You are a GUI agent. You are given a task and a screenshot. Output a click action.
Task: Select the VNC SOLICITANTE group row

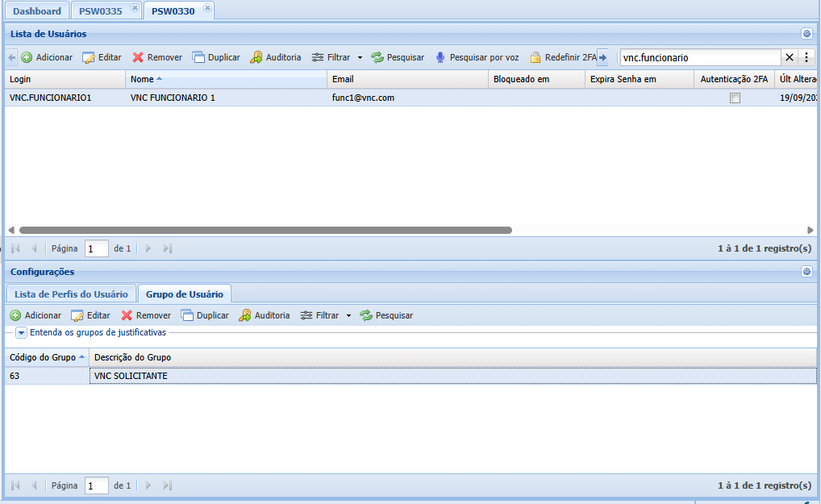coord(410,376)
